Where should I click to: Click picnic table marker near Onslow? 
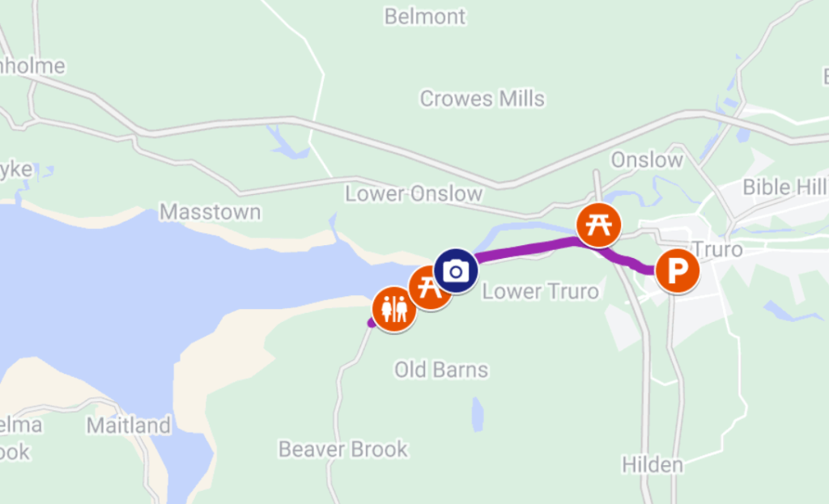[x=598, y=225]
